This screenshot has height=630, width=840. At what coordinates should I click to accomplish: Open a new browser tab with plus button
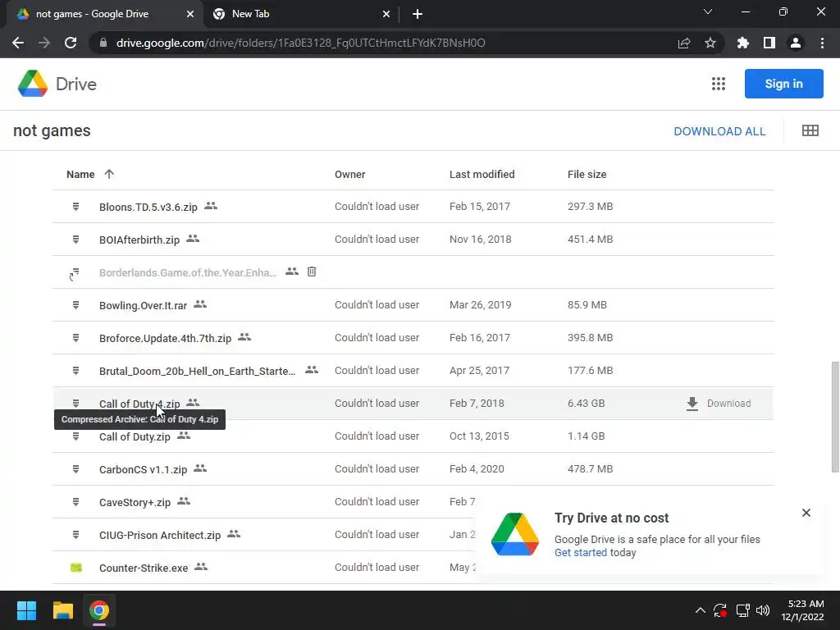point(418,14)
